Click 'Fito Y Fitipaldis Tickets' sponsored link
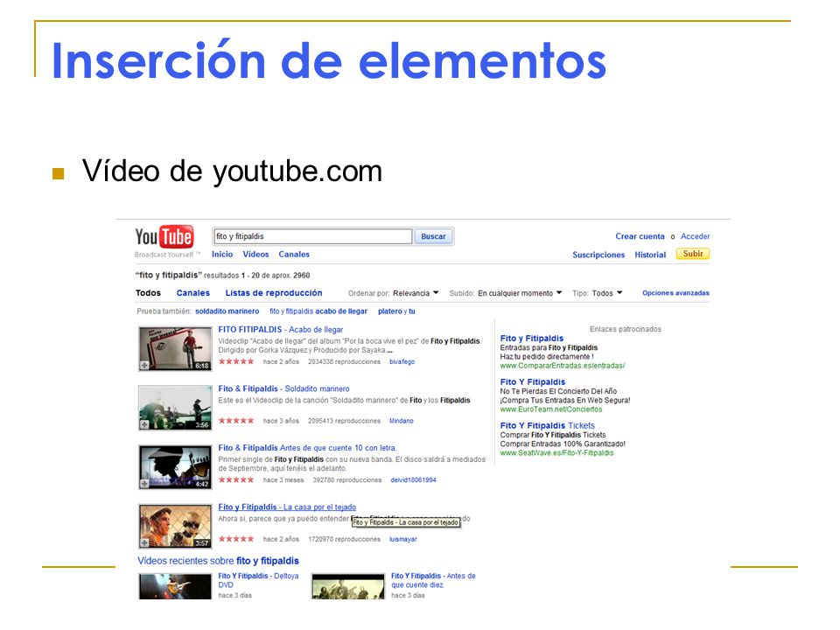The width and height of the screenshot is (840, 630). 548,425
